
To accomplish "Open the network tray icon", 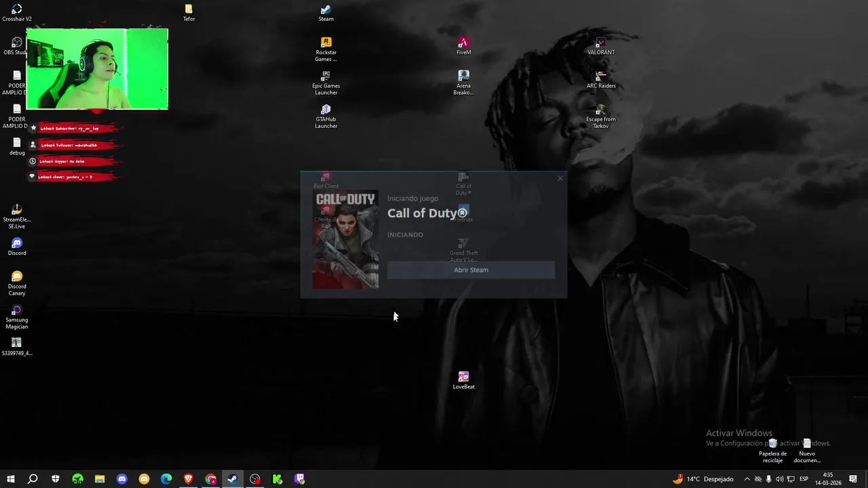I will [x=791, y=479].
